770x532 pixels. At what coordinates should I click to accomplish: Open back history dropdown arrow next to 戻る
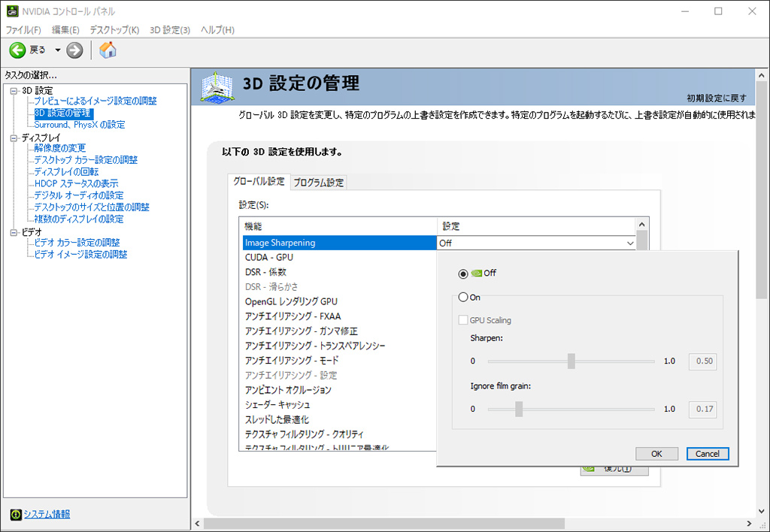[x=57, y=50]
